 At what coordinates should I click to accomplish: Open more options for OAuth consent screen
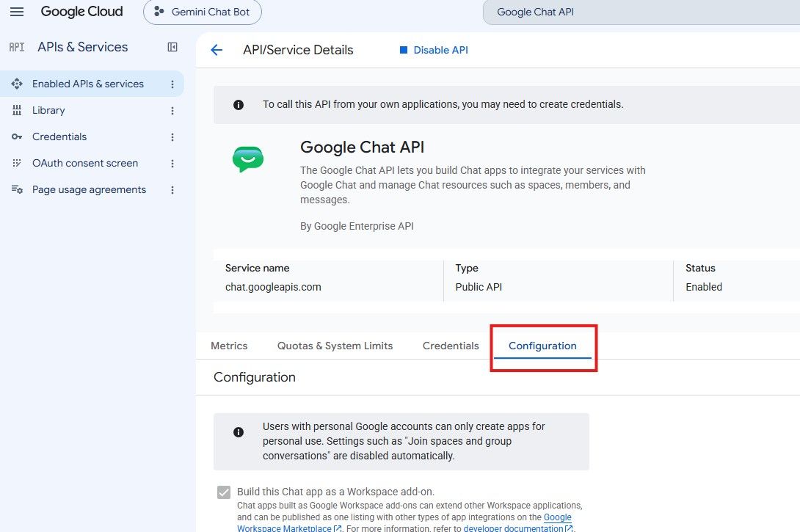[172, 164]
